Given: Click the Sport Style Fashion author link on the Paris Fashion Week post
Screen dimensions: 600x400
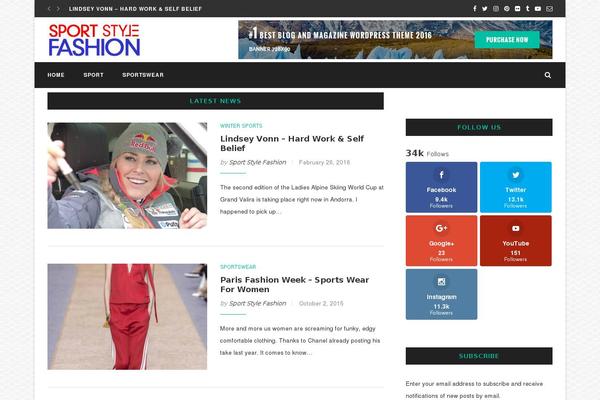Looking at the screenshot, I should (258, 304).
